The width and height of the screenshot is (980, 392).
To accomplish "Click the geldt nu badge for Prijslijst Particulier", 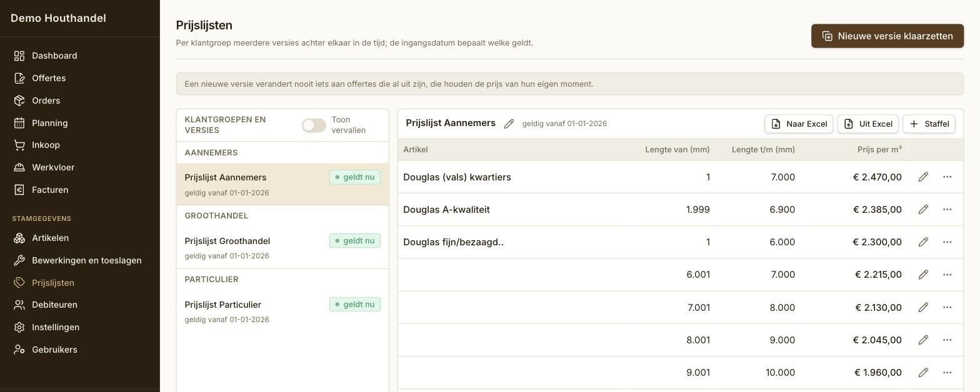I will click(355, 305).
